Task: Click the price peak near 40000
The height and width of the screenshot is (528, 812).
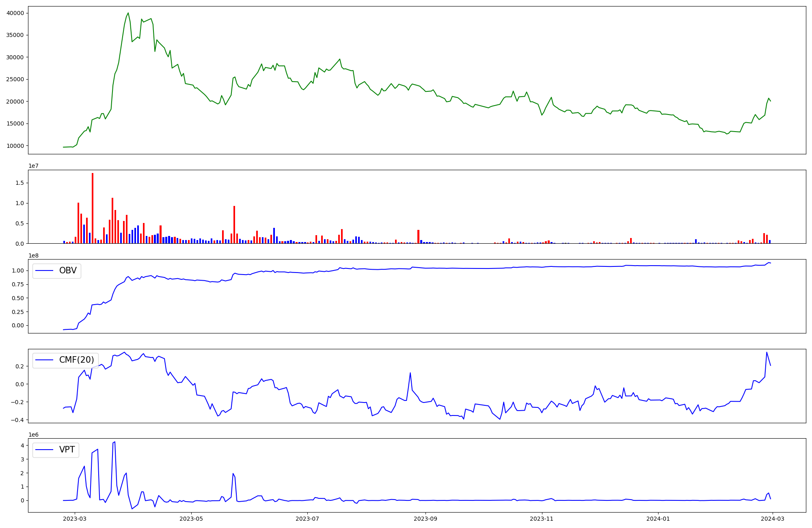Action: (128, 13)
